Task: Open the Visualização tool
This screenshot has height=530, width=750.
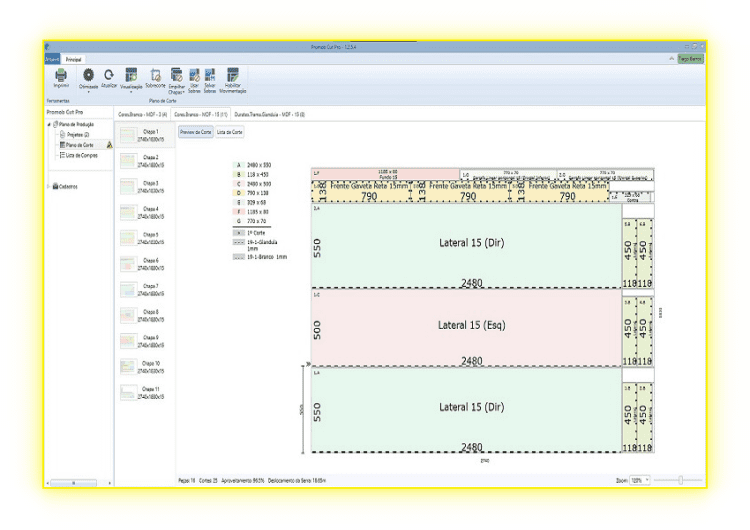Action: 131,77
